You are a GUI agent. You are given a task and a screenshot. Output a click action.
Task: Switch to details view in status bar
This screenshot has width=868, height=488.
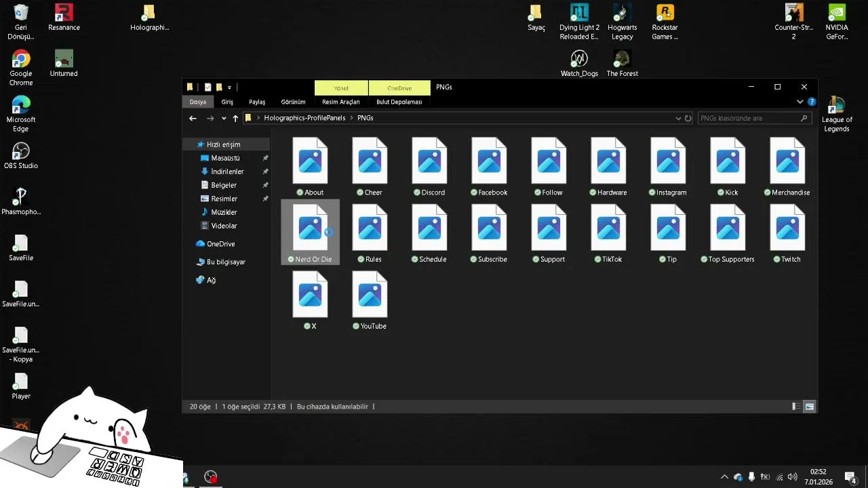[796, 407]
